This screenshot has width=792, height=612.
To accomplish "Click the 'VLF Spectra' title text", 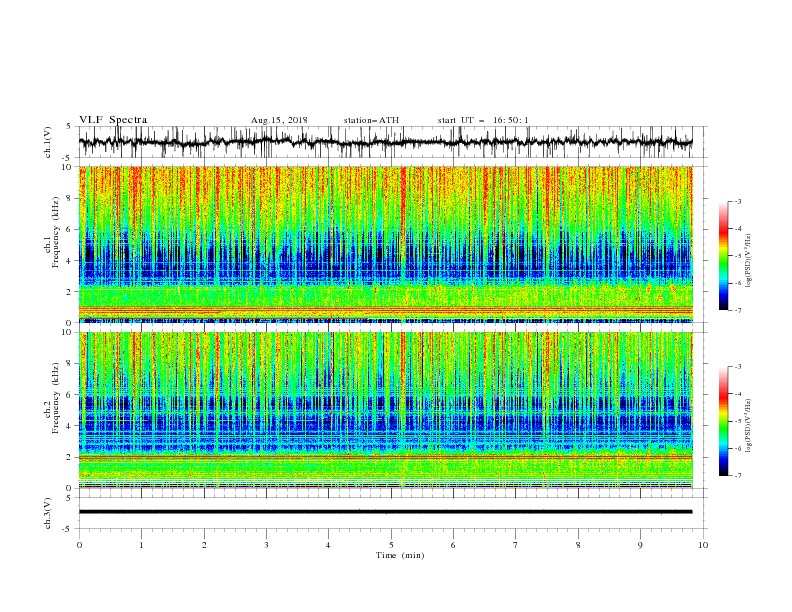I will pyautogui.click(x=113, y=120).
